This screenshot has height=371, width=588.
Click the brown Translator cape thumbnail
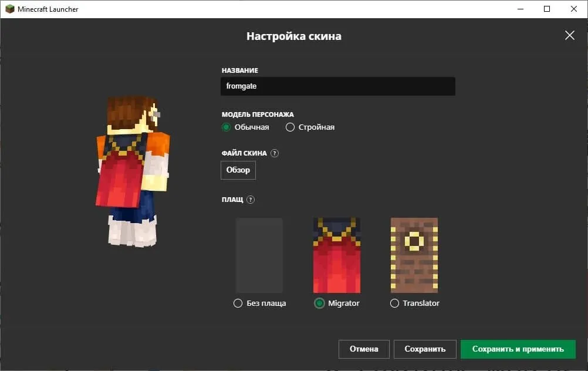point(414,255)
